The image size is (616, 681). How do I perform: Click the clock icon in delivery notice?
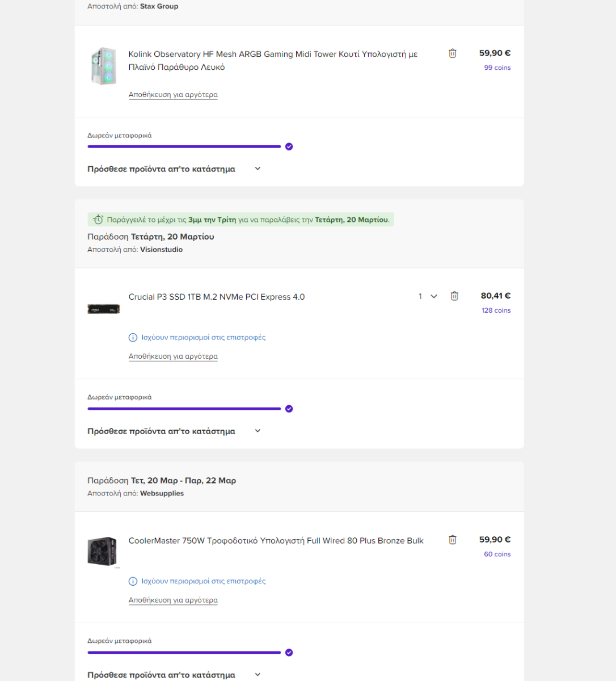[x=98, y=220]
